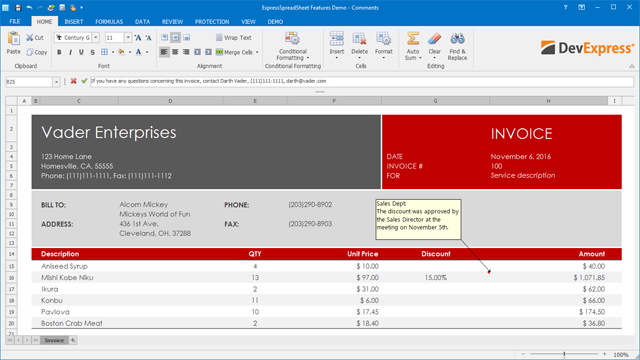Click the formula bar text field

click(361, 81)
